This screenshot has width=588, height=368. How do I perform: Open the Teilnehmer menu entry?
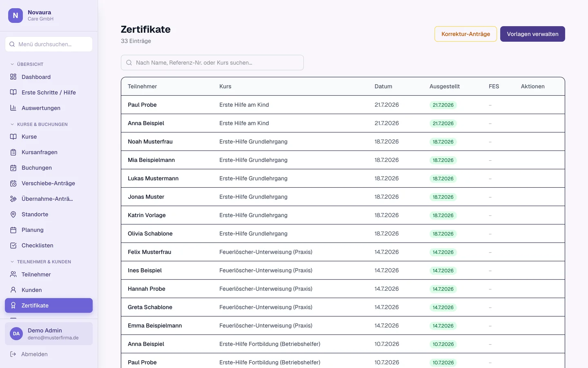pyautogui.click(x=49, y=274)
